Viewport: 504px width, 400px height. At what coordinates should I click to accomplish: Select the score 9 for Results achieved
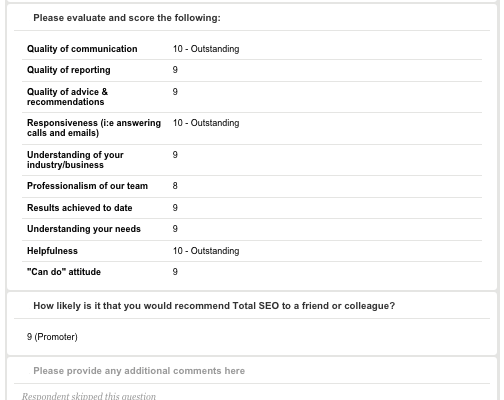[175, 208]
